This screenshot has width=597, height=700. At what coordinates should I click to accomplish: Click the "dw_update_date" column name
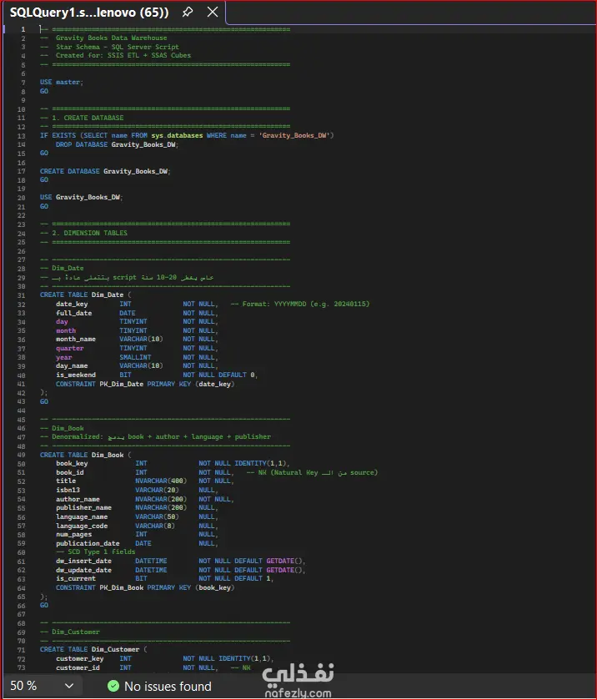point(83,570)
